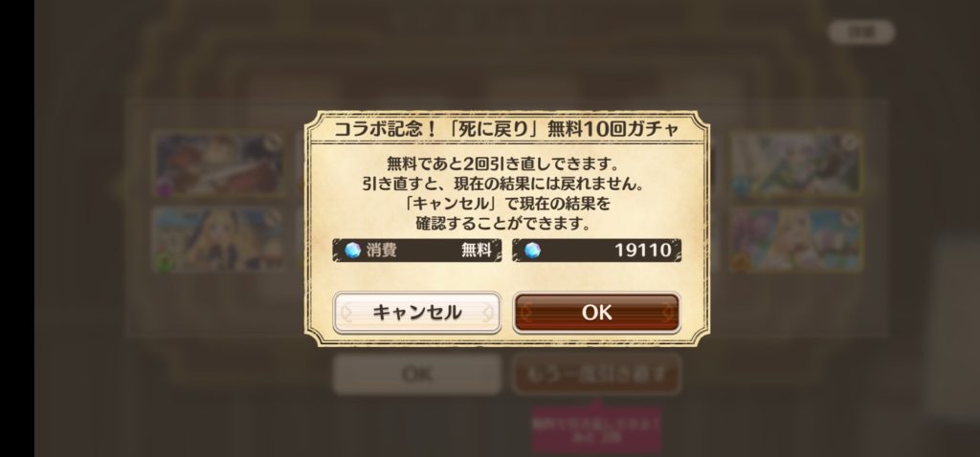This screenshot has width=980, height=457.
Task: Click the blurred もう一度引き直す button behind dialog
Action: [x=596, y=374]
